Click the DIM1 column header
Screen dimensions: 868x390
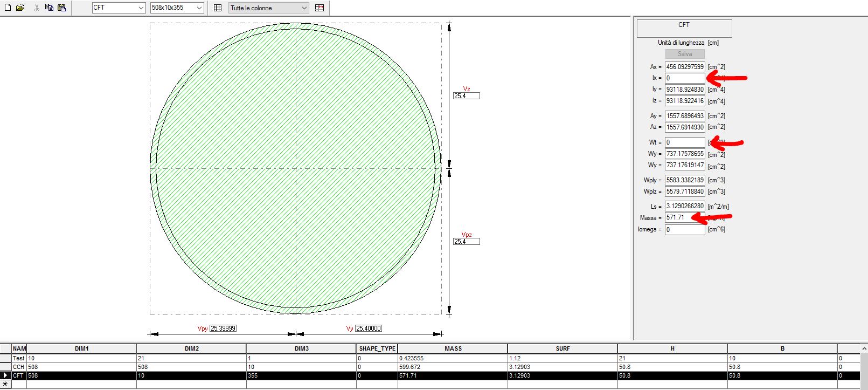pos(81,348)
